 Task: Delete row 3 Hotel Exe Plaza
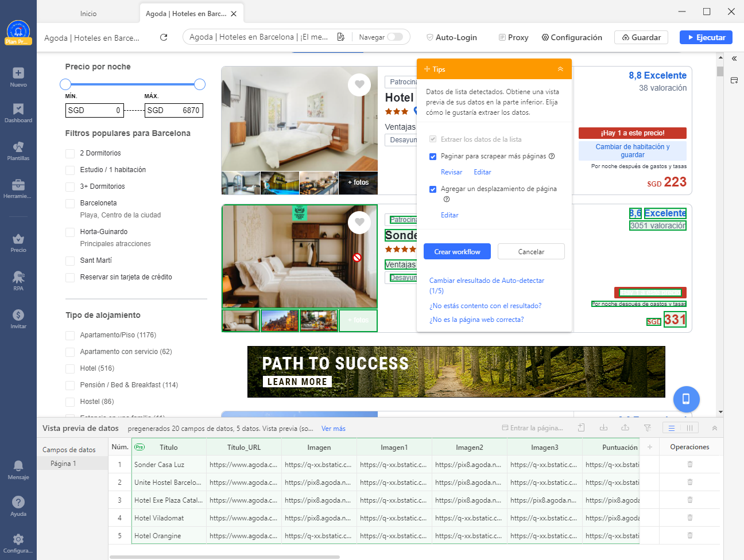pos(690,500)
